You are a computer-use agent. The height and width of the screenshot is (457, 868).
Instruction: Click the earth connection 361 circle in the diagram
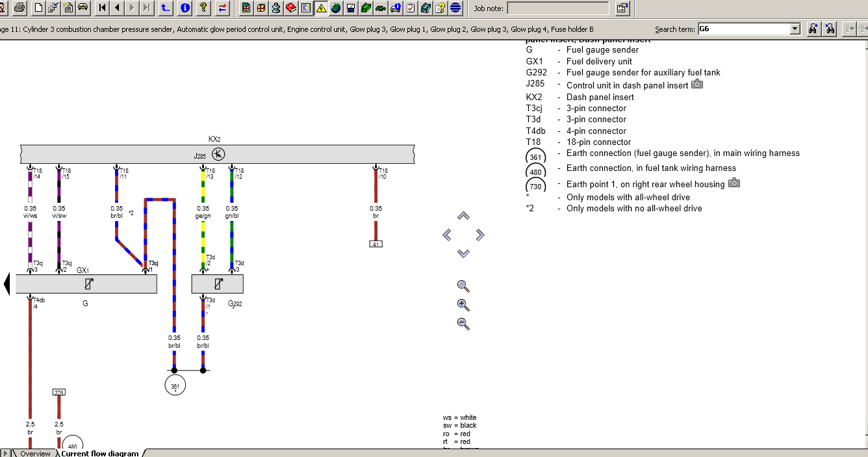coord(175,385)
